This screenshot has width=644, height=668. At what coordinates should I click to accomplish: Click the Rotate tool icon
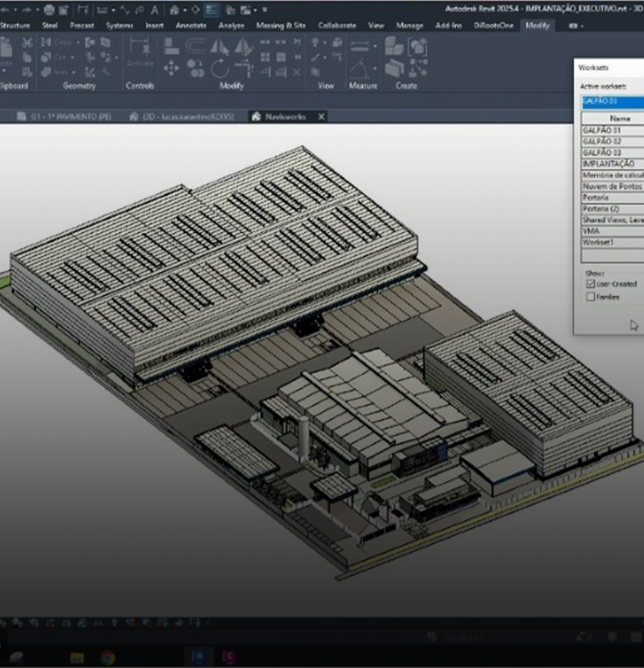click(x=220, y=67)
